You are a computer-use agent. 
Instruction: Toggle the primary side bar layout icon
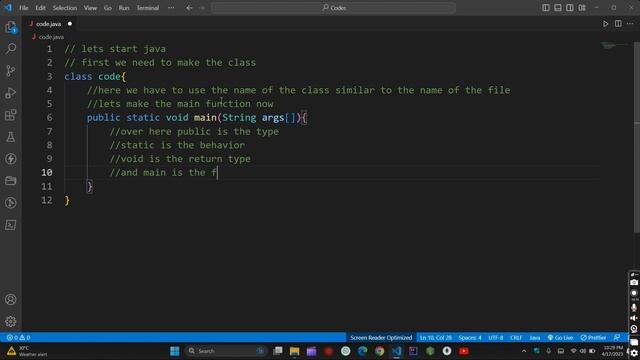click(x=546, y=8)
